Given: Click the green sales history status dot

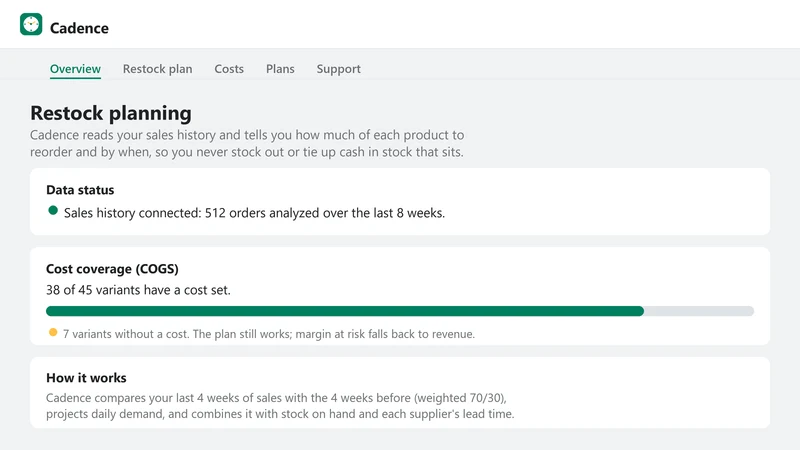Looking at the screenshot, I should pos(53,211).
